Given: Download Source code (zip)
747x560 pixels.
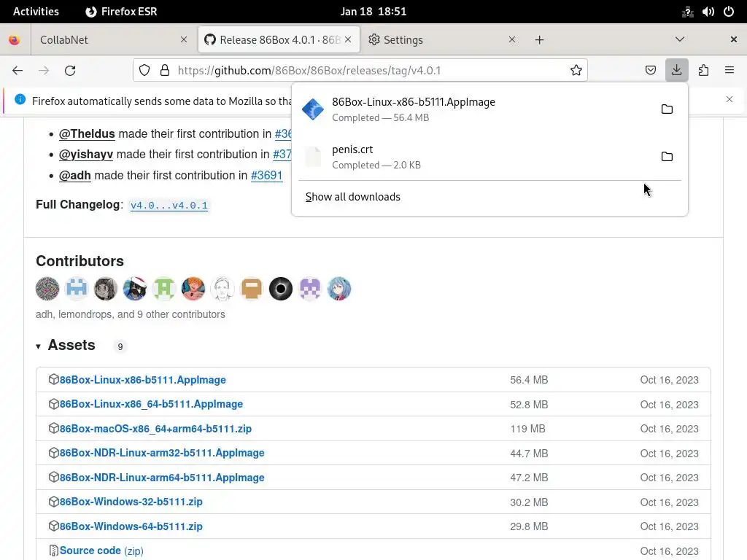Looking at the screenshot, I should 101,551.
